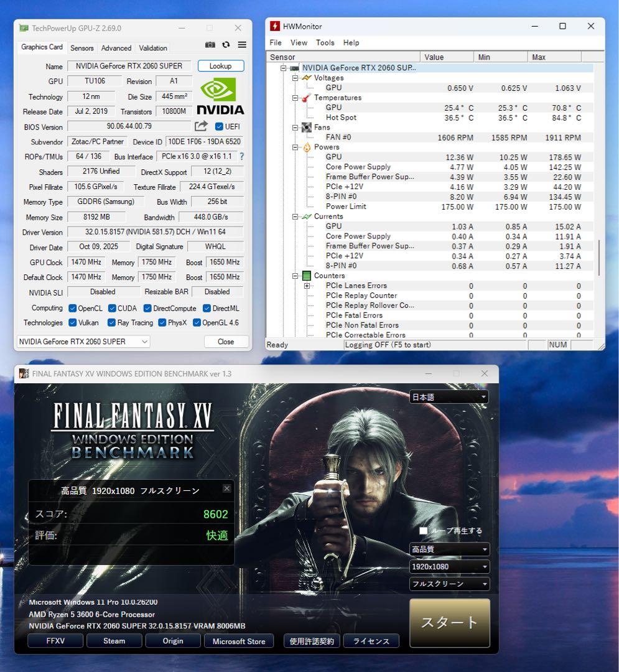Click the BIOS Version field 90.06.44.00.79

129,126
